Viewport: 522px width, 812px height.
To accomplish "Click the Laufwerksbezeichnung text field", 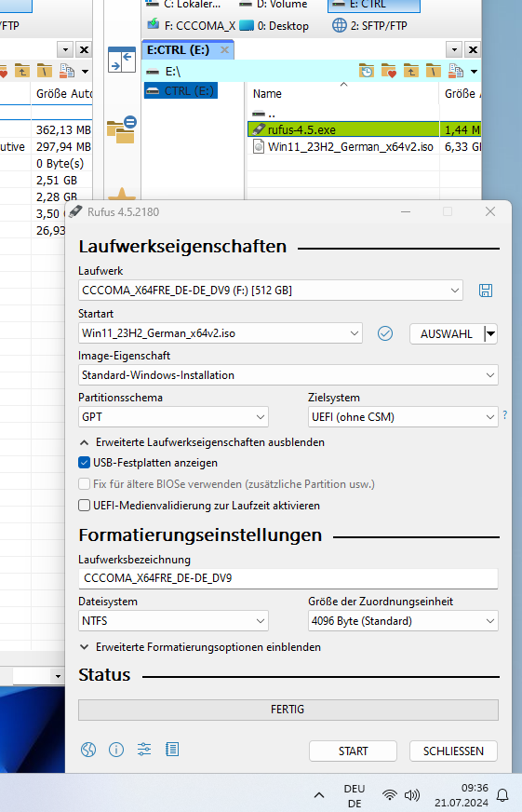I will 288,578.
